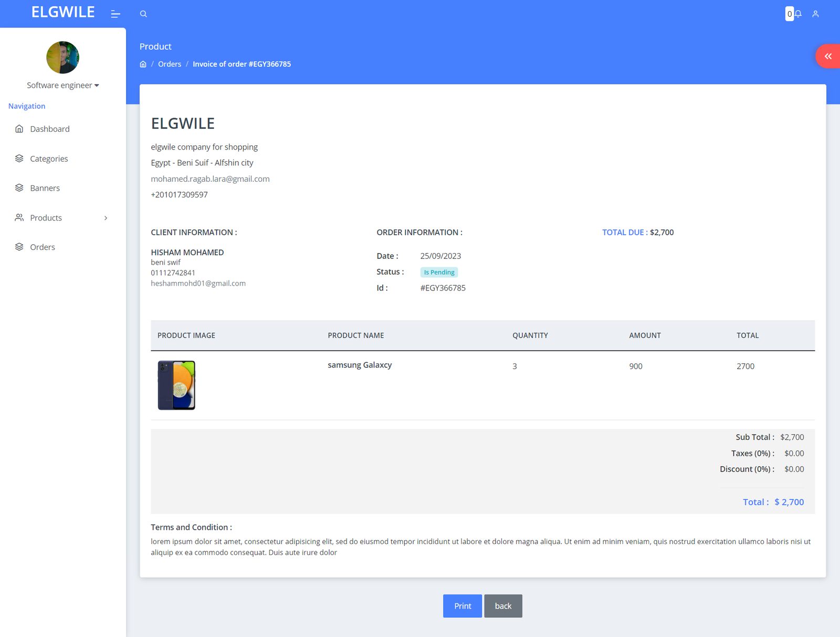The width and height of the screenshot is (840, 637).
Task: Click the Samsung Galaxy product image
Action: [x=176, y=385]
